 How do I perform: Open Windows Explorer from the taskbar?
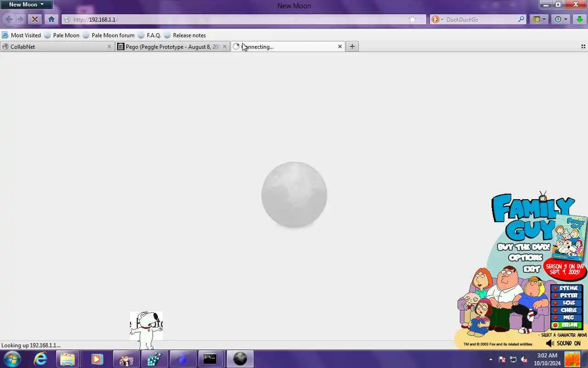coord(68,359)
